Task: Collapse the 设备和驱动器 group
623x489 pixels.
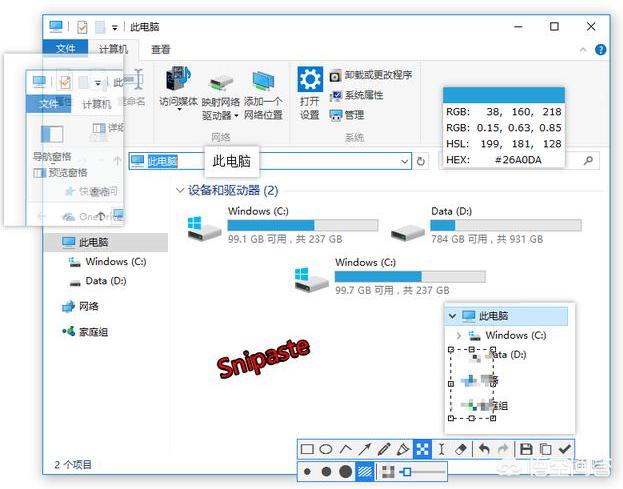Action: pos(180,190)
